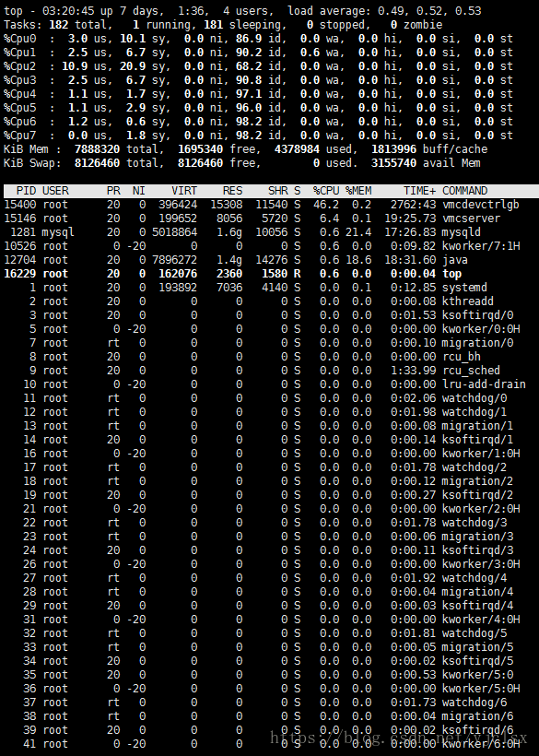This screenshot has width=539, height=756.
Task: Select the vmcdevctrlgb process row
Action: [262, 205]
